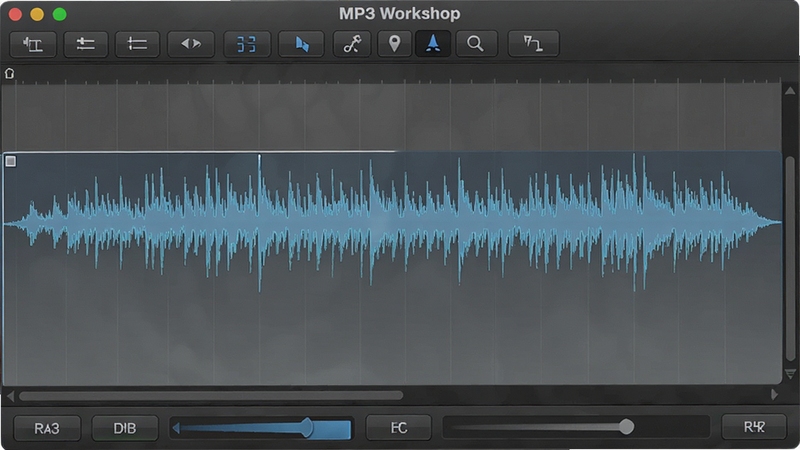Click the gray round slider knob
The image size is (800, 450).
(627, 427)
